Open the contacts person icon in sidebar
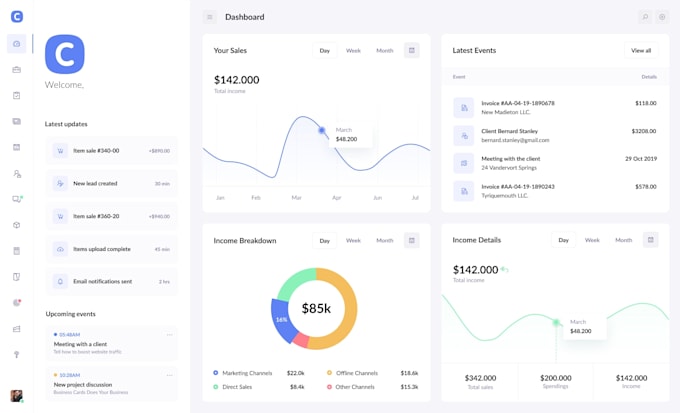680x413 pixels. 16,174
